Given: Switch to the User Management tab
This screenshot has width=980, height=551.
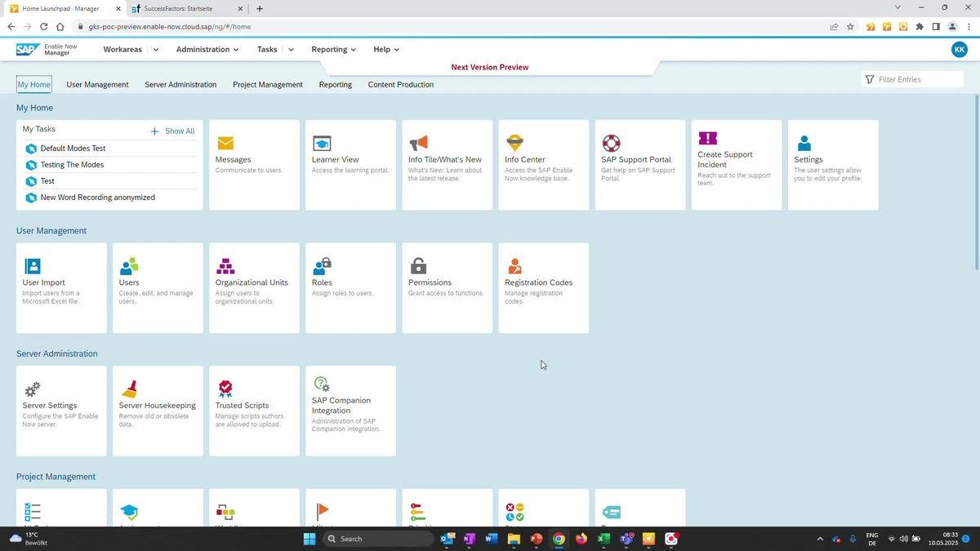Looking at the screenshot, I should 96,84.
